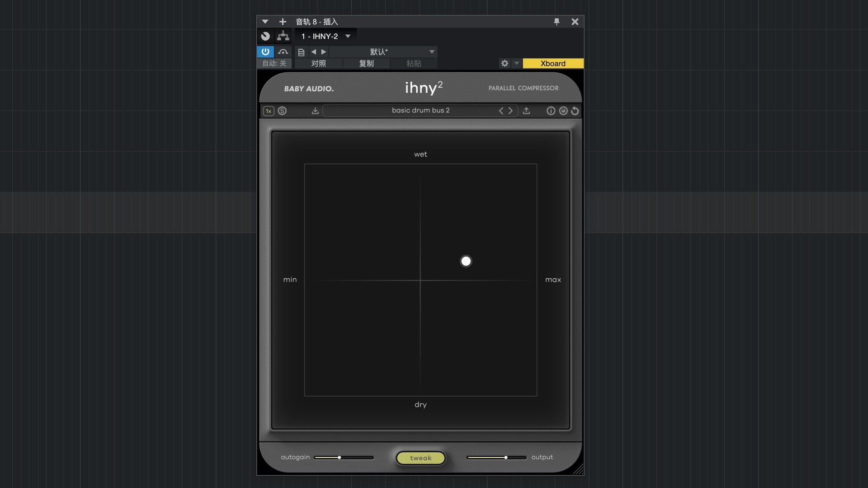Open the gear settings icon

505,63
